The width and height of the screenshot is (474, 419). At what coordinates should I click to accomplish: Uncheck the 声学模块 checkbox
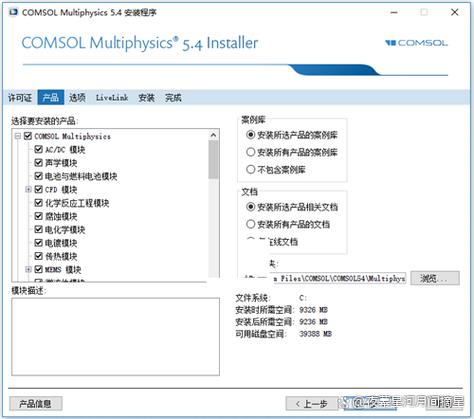(39, 163)
